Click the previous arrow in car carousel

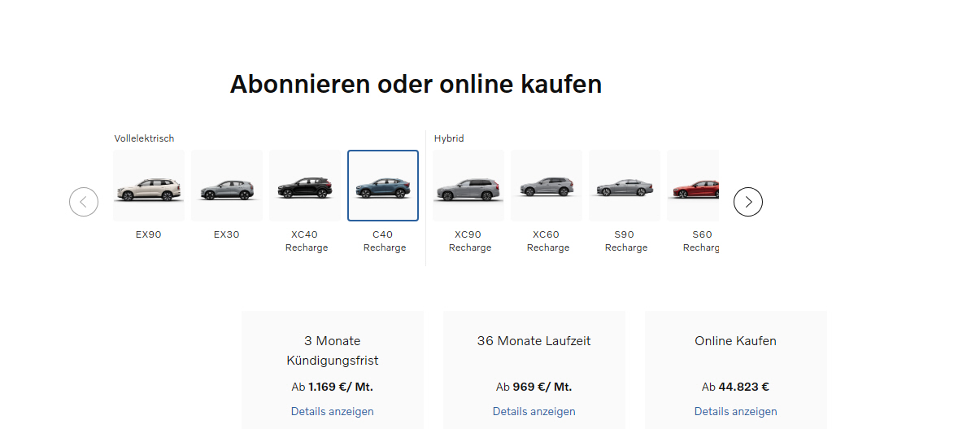point(84,202)
